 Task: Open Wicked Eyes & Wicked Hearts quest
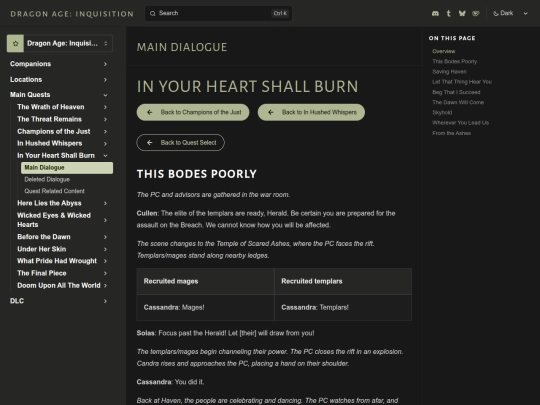pos(54,220)
